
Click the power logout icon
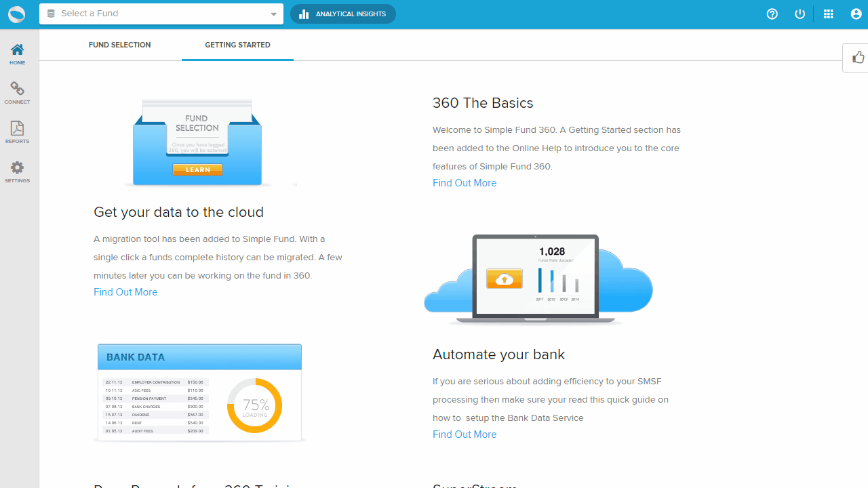tap(800, 14)
